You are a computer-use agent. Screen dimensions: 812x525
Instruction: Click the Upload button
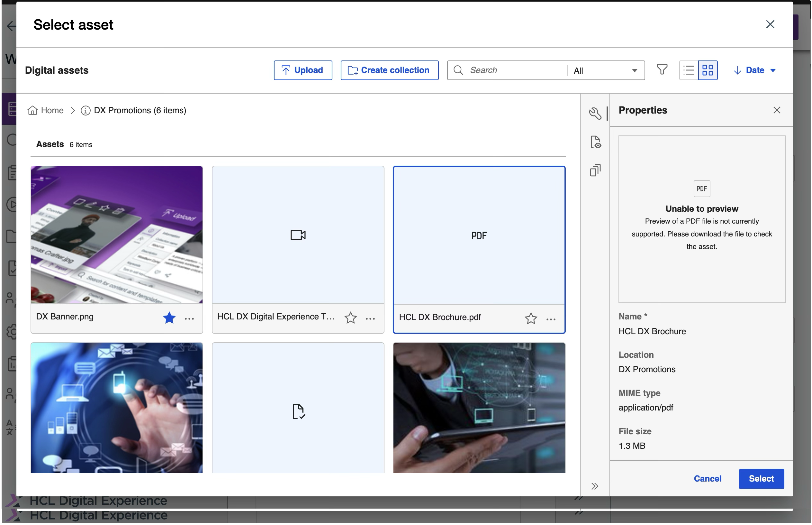click(303, 70)
